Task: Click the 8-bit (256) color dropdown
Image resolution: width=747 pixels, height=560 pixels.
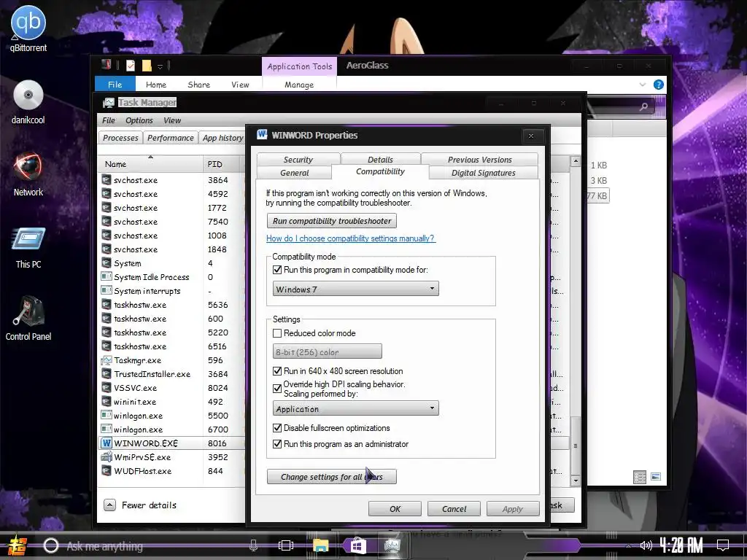Action: point(328,352)
